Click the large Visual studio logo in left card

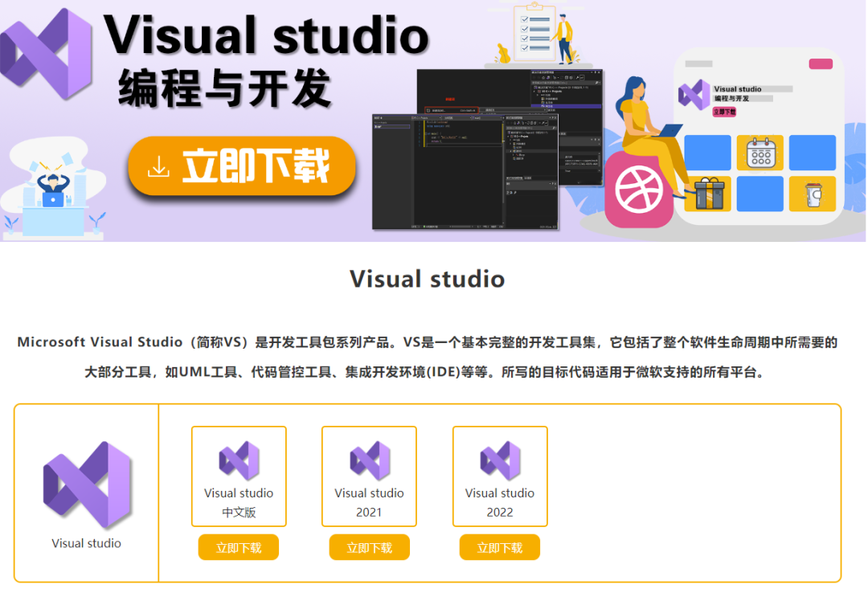[85, 481]
